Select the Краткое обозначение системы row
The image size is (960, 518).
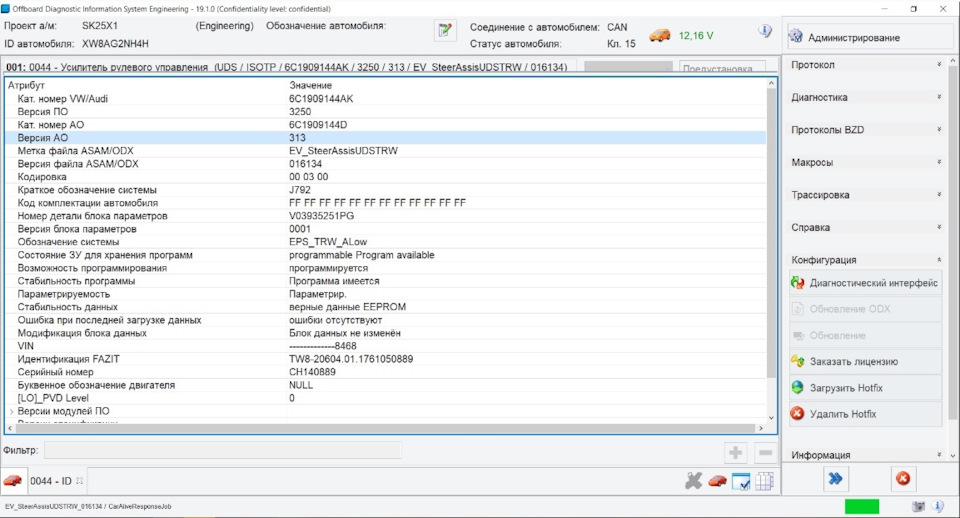pos(386,190)
